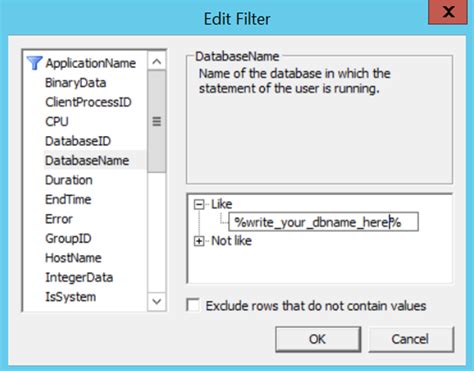Image resolution: width=474 pixels, height=371 pixels.
Task: Select the CPU column filter
Action: point(57,122)
